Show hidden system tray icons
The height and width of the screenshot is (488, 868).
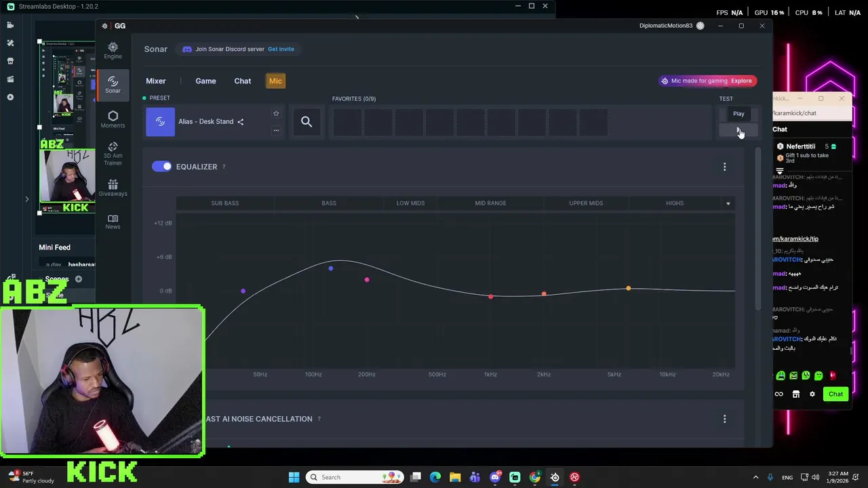click(755, 477)
